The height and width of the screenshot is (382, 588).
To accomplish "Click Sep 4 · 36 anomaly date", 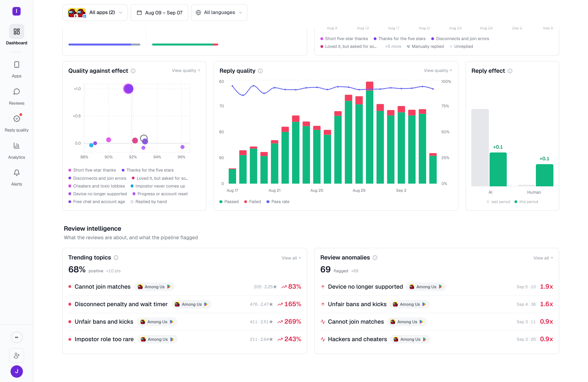I will click(526, 304).
